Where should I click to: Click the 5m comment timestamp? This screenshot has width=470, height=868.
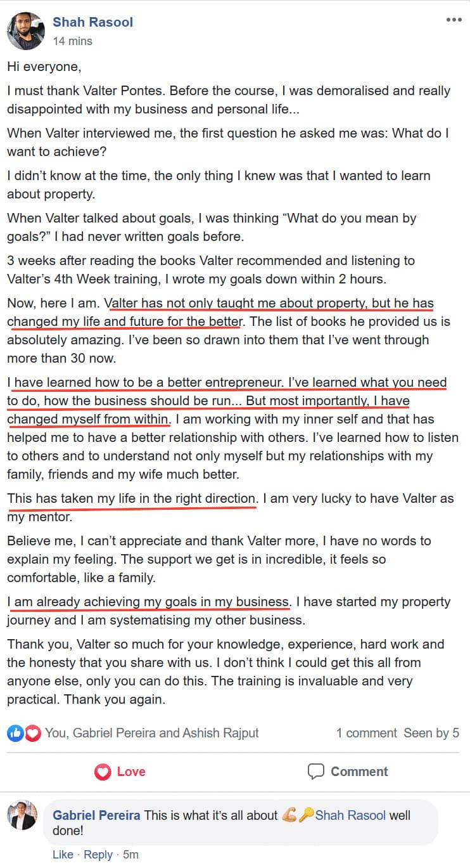(x=130, y=854)
